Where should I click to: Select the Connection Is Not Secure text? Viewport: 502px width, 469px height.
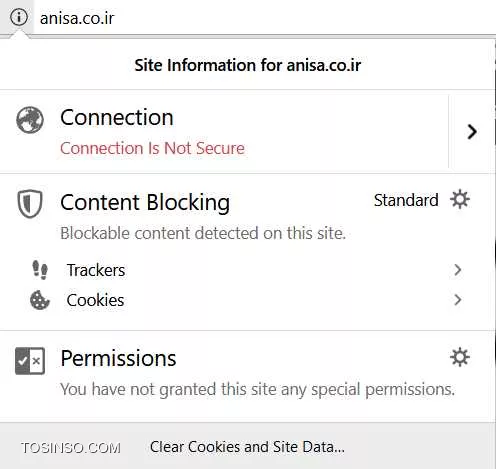(x=152, y=148)
